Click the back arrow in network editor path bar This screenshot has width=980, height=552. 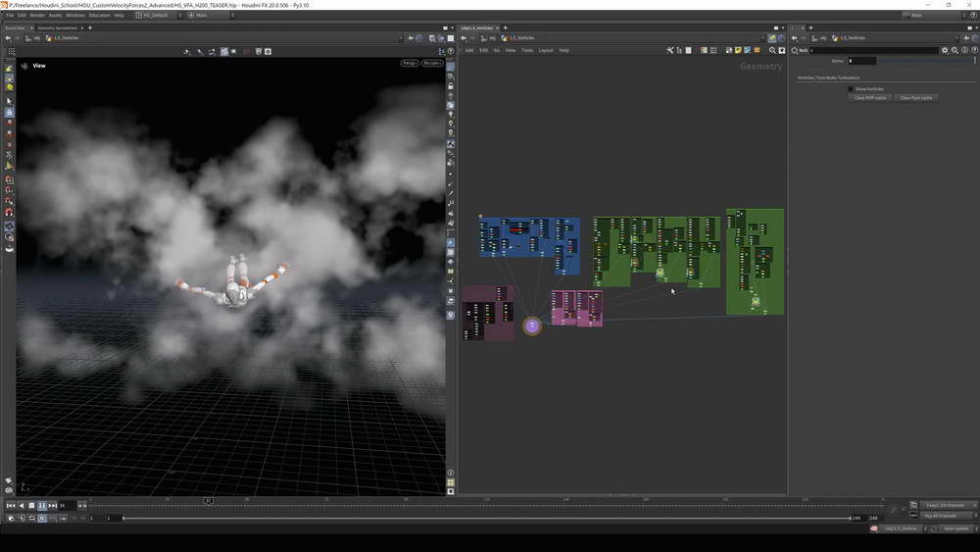pyautogui.click(x=464, y=38)
